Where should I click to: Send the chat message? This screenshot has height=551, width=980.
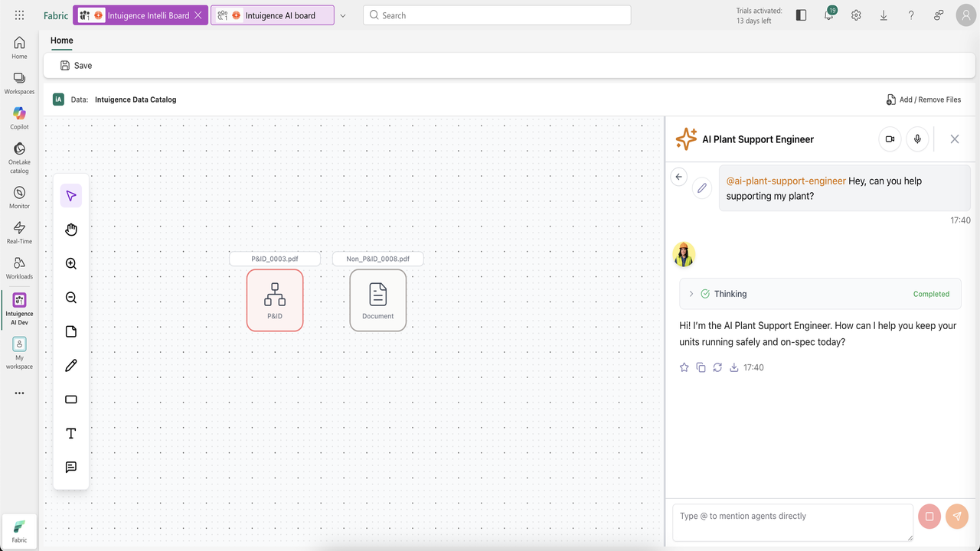pos(957,517)
